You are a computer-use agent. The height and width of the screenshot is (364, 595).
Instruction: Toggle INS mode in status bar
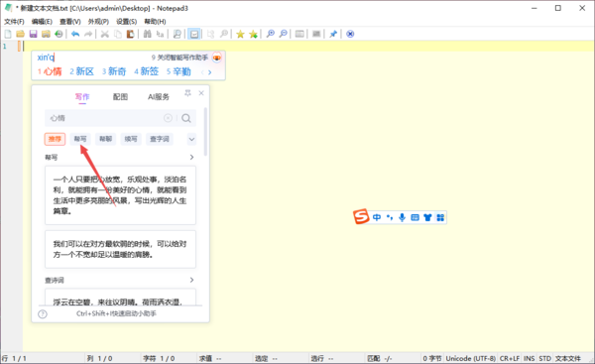click(529, 359)
